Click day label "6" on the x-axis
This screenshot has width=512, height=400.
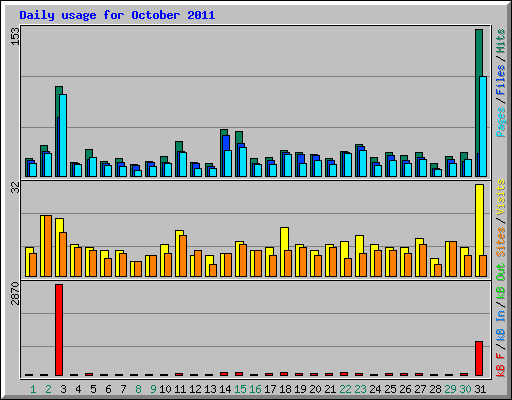coord(108,389)
